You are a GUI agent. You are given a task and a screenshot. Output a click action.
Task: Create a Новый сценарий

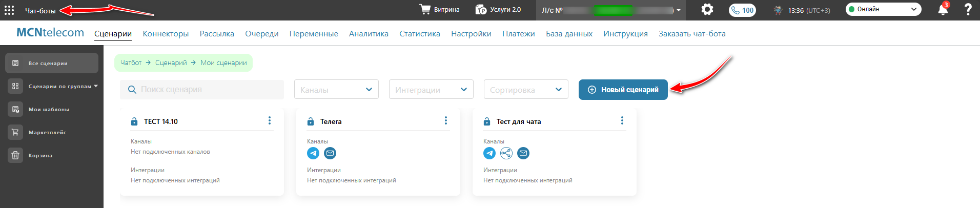tap(623, 90)
